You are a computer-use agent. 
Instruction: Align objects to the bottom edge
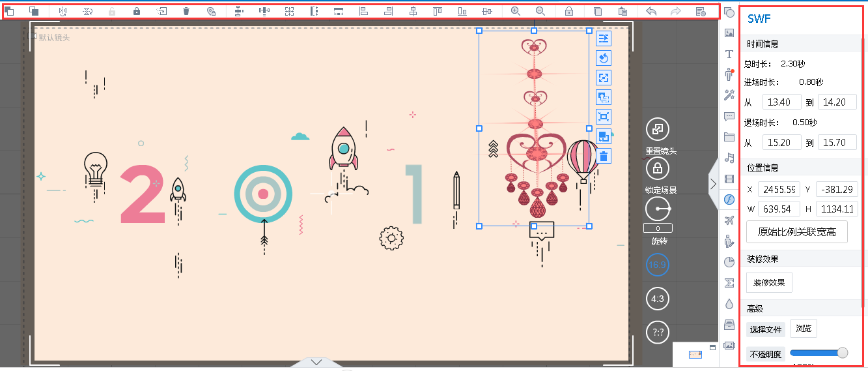tap(462, 11)
